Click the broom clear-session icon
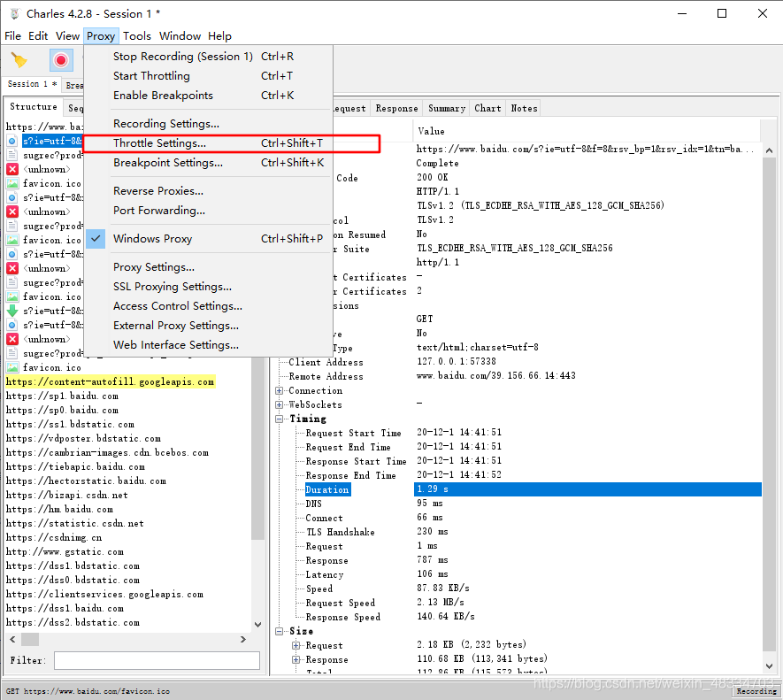The image size is (783, 700). [x=19, y=60]
